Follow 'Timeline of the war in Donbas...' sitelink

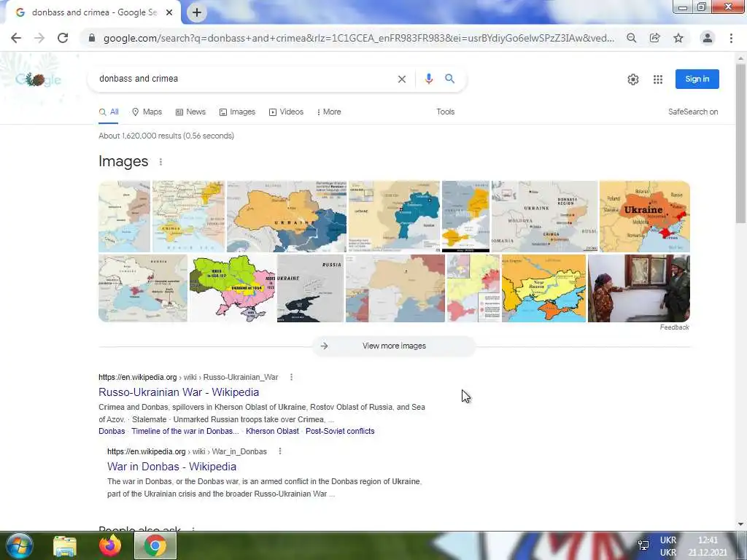coord(185,432)
